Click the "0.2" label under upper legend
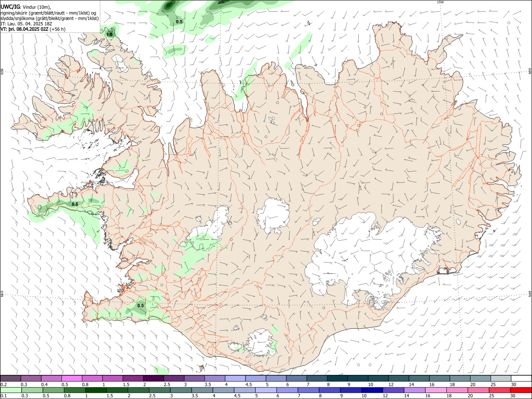This screenshot has height=399, width=532. 3,384
